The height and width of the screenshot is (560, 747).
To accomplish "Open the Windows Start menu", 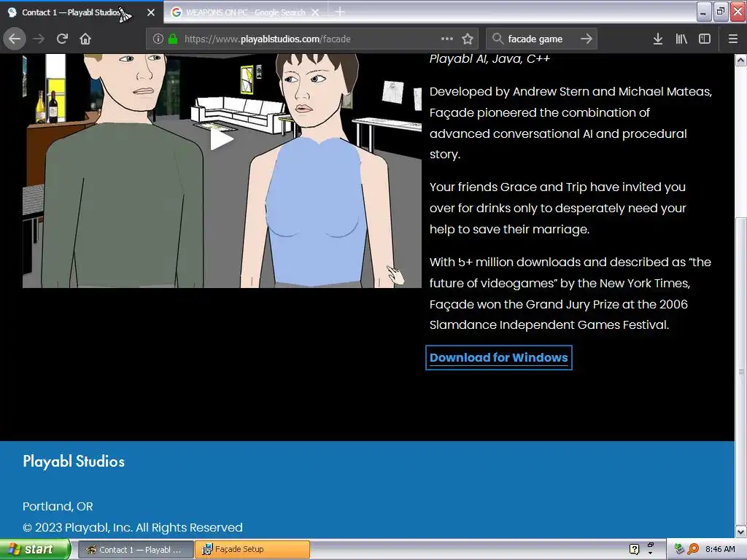I will click(35, 549).
